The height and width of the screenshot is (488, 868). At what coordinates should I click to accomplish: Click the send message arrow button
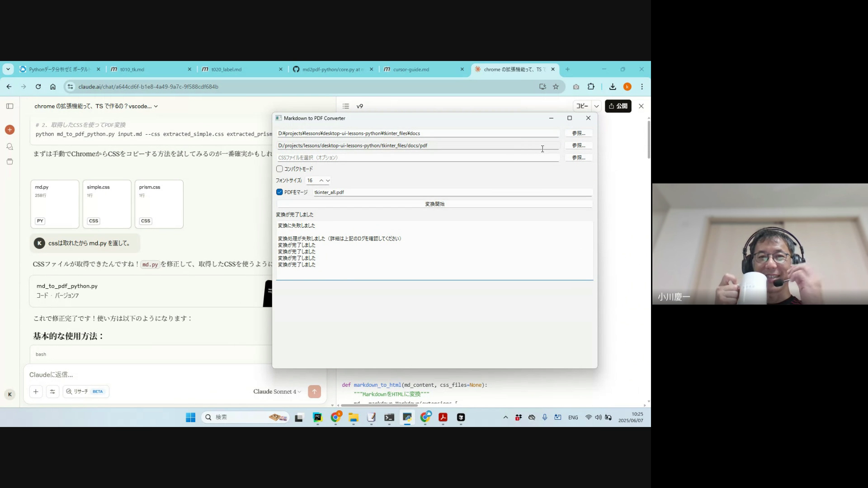click(x=314, y=392)
